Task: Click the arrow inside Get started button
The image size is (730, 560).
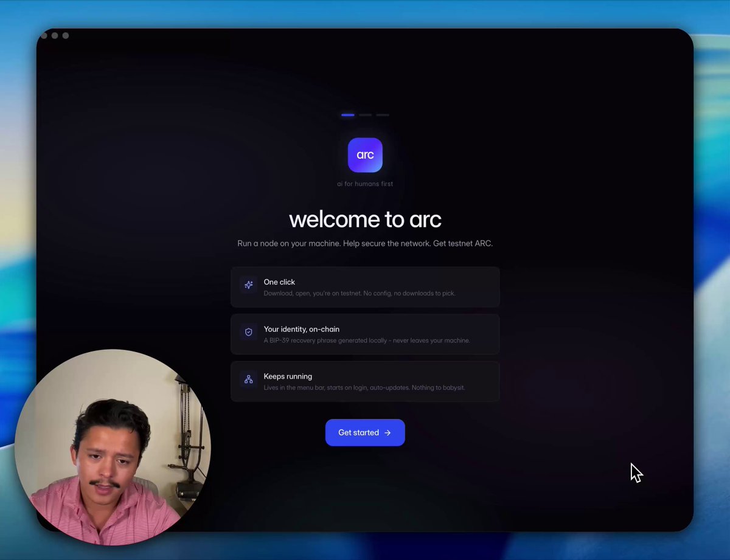Action: pyautogui.click(x=388, y=433)
